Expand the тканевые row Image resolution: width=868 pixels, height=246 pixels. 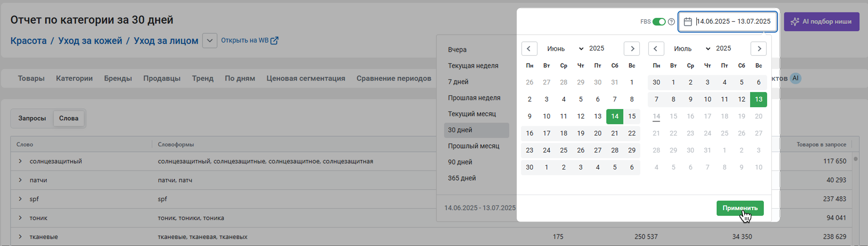point(20,237)
